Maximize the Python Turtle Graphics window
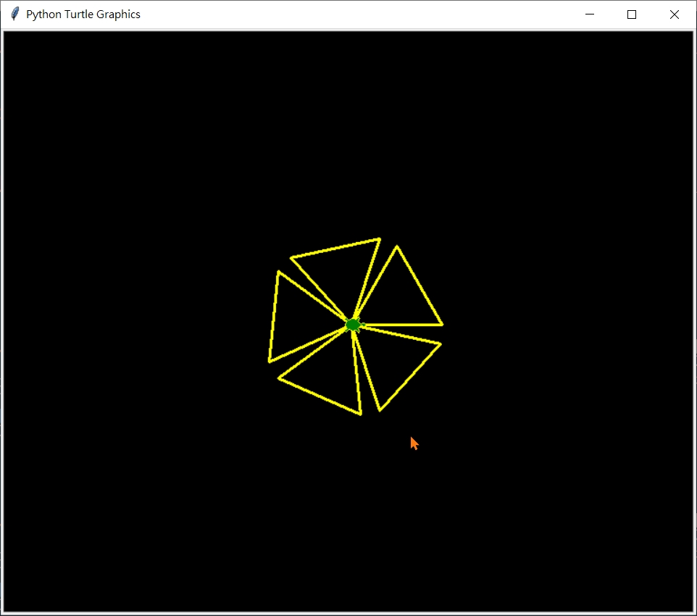Image resolution: width=697 pixels, height=616 pixels. pyautogui.click(x=631, y=14)
